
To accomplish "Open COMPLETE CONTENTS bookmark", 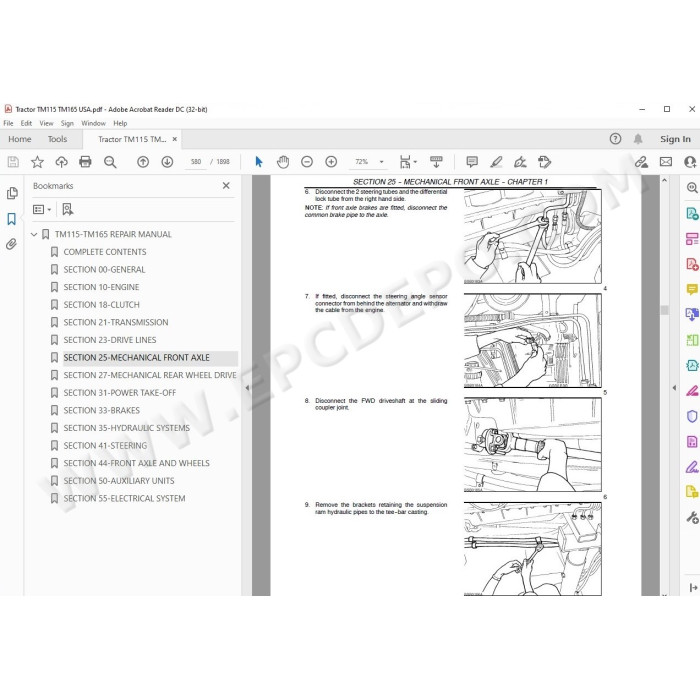I will (104, 252).
